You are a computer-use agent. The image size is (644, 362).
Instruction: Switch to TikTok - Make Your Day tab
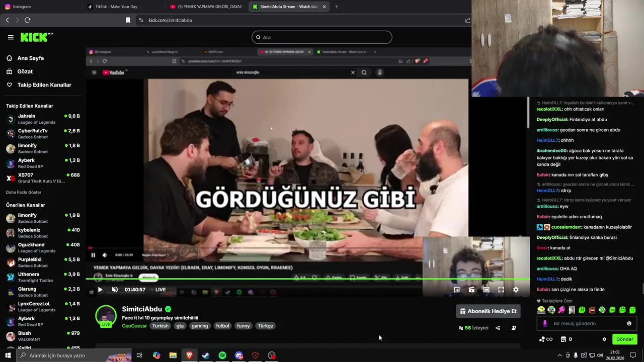pos(123,7)
